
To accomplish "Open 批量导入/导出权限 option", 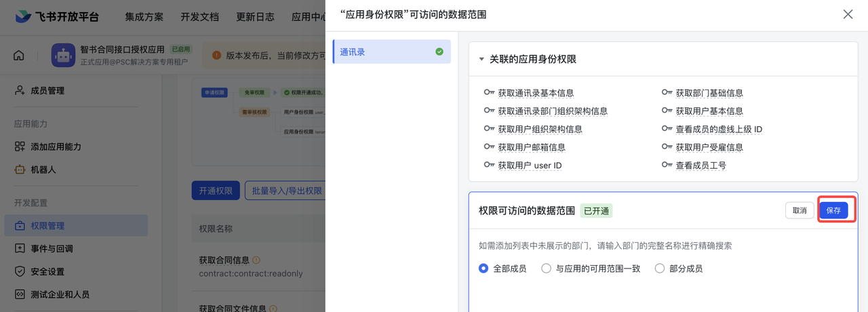I will [286, 191].
